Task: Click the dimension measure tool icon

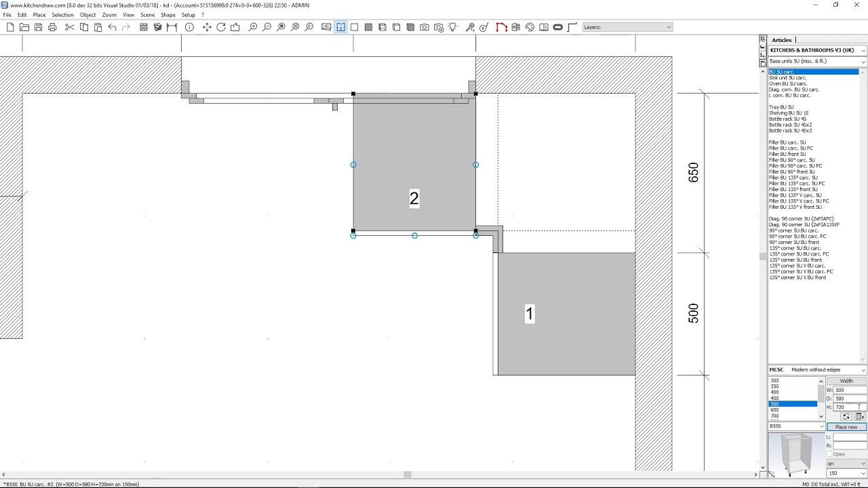Action: (x=172, y=27)
